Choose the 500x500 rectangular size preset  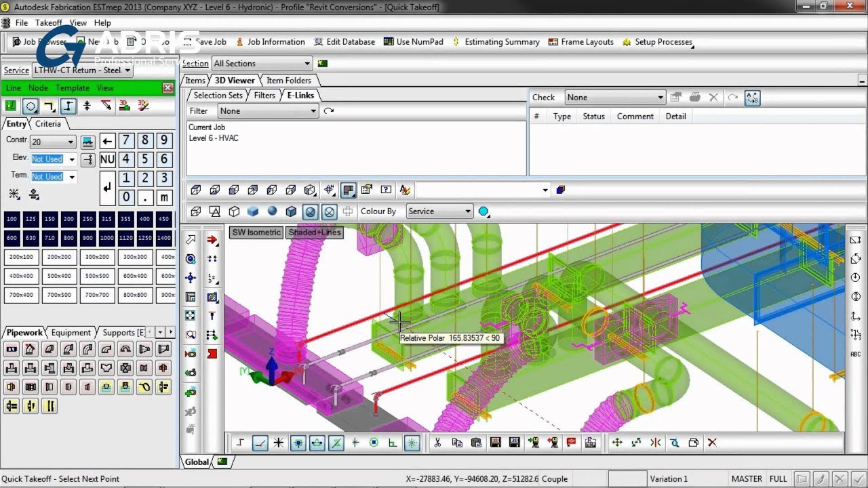tap(97, 276)
